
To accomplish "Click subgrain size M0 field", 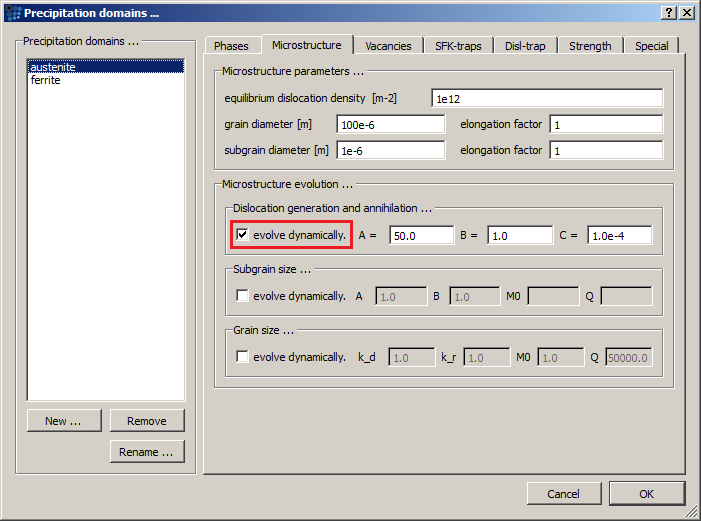I will (x=553, y=296).
